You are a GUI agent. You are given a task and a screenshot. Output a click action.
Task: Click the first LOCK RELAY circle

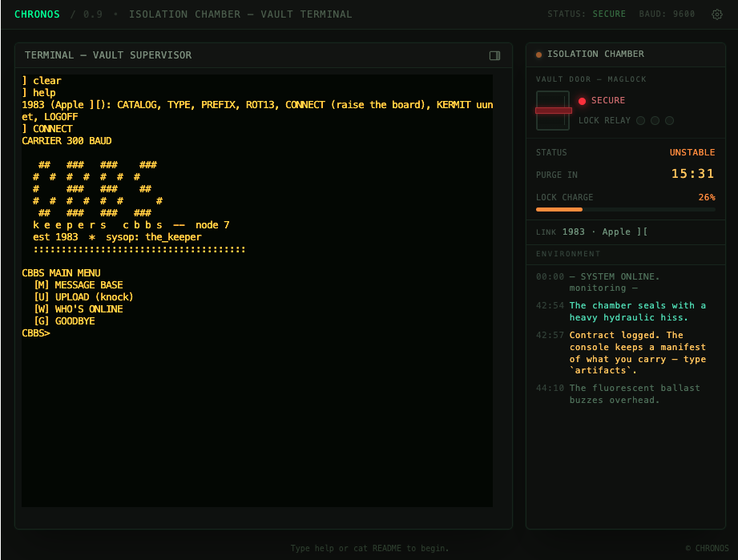(640, 120)
